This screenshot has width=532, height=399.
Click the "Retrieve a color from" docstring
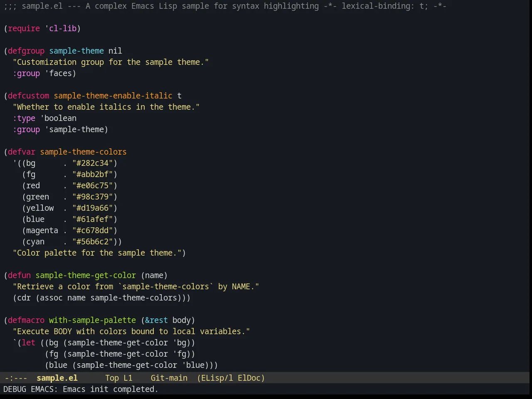coord(136,286)
